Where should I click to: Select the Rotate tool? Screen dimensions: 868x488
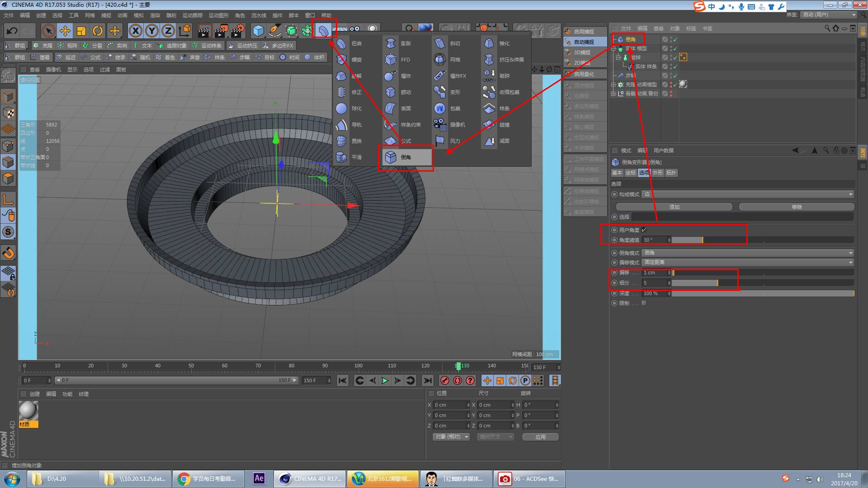click(98, 31)
